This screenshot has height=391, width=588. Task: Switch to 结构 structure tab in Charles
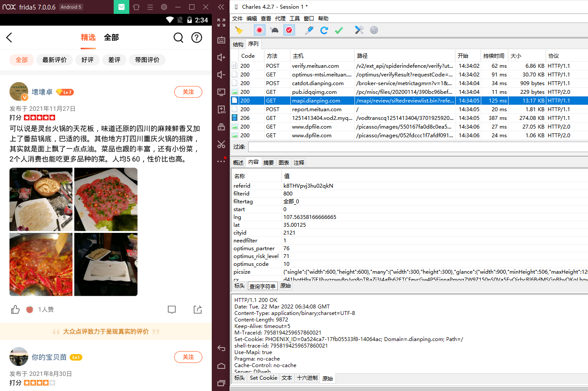click(238, 44)
